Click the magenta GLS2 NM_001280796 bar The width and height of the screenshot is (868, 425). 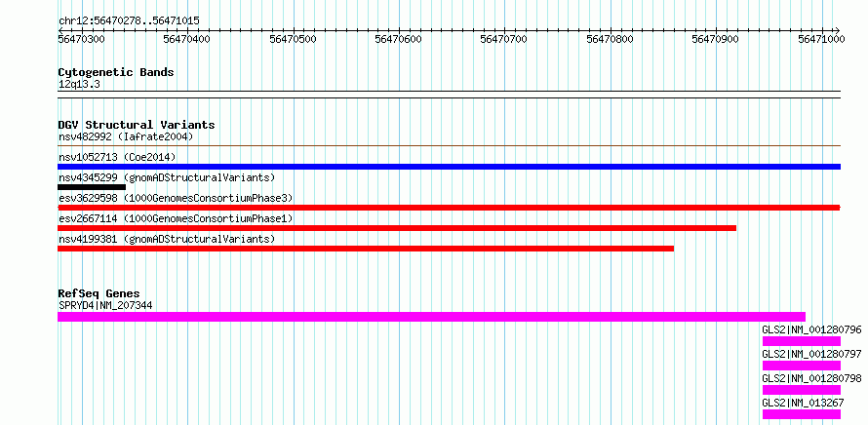click(802, 341)
